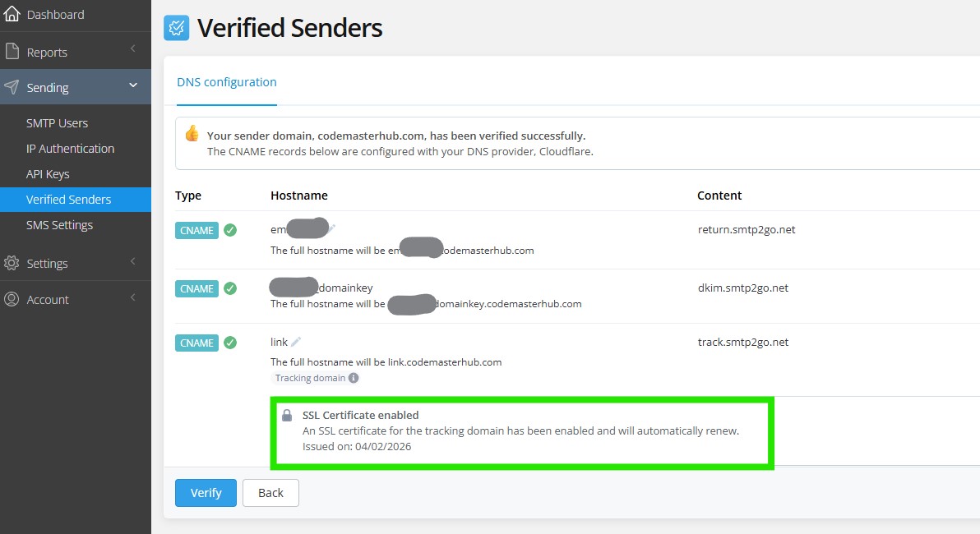Collapse the Sending menu chevron
This screenshot has width=980, height=534.
133,85
